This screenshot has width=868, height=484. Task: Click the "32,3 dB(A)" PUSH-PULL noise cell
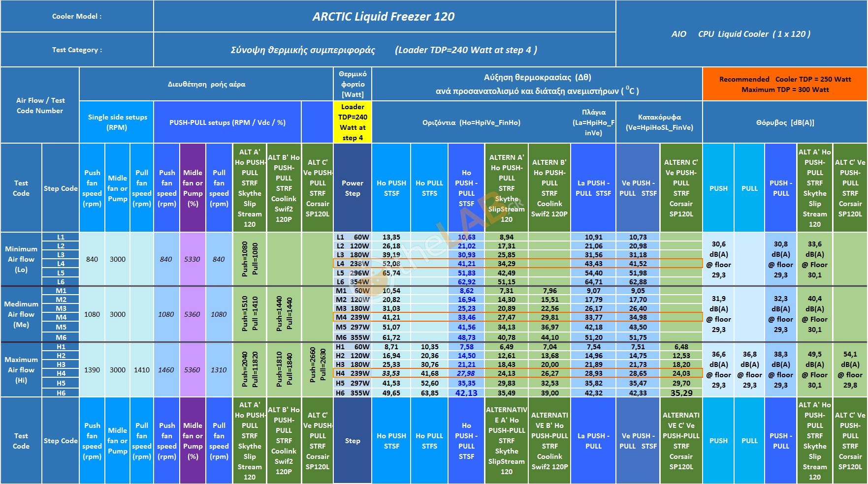click(780, 314)
